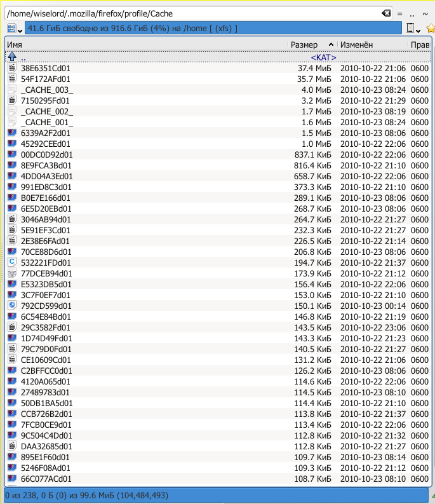The width and height of the screenshot is (435, 504).
Task: Click the image icon of B0E7E166d01
Action: 12,198
